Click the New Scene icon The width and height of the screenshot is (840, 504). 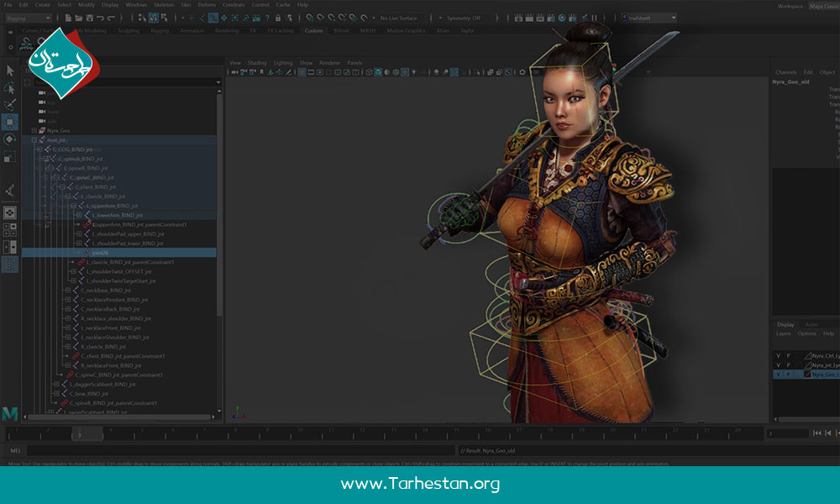tap(68, 18)
